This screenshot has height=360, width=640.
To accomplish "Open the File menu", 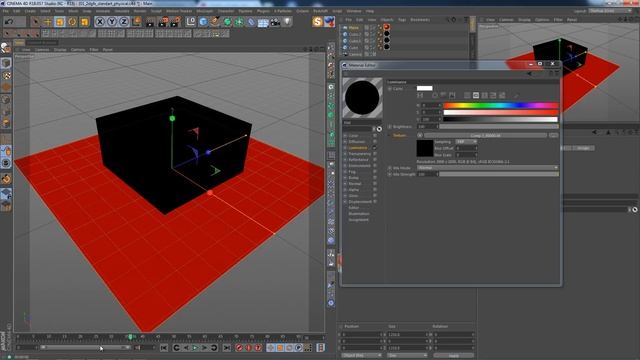I will [6, 11].
